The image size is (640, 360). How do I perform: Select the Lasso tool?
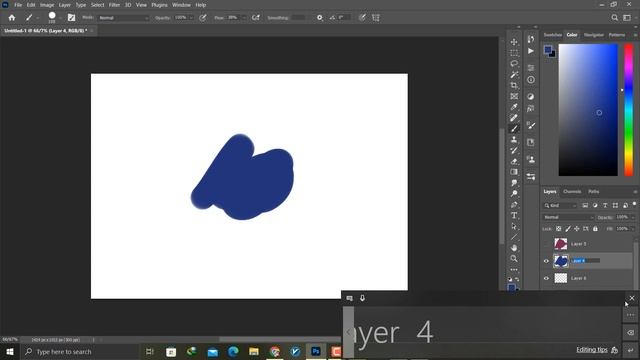(514, 64)
